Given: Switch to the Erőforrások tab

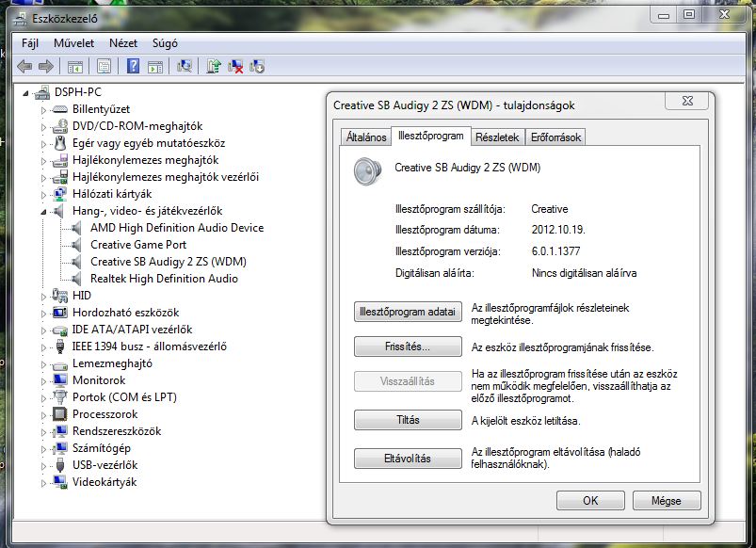Looking at the screenshot, I should (x=555, y=137).
